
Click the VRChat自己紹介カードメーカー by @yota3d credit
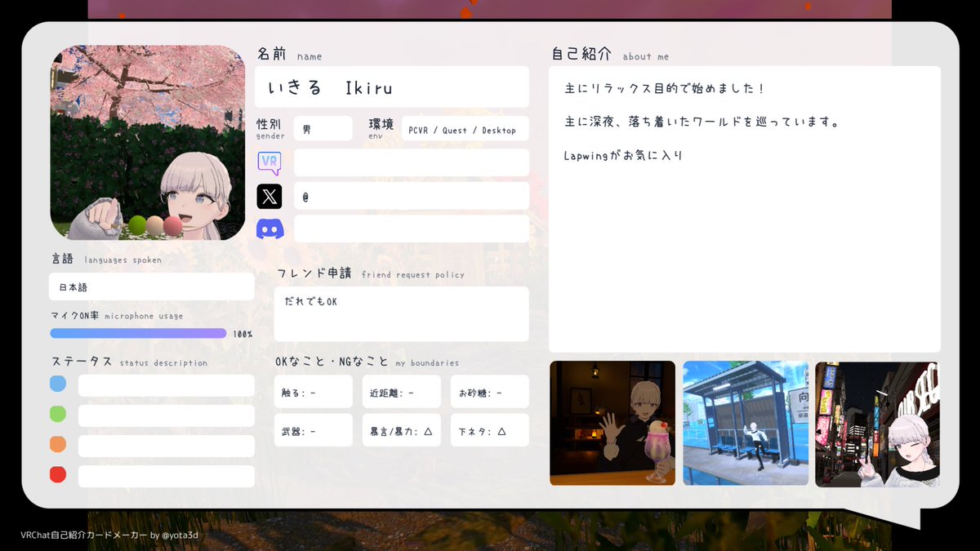click(x=109, y=535)
